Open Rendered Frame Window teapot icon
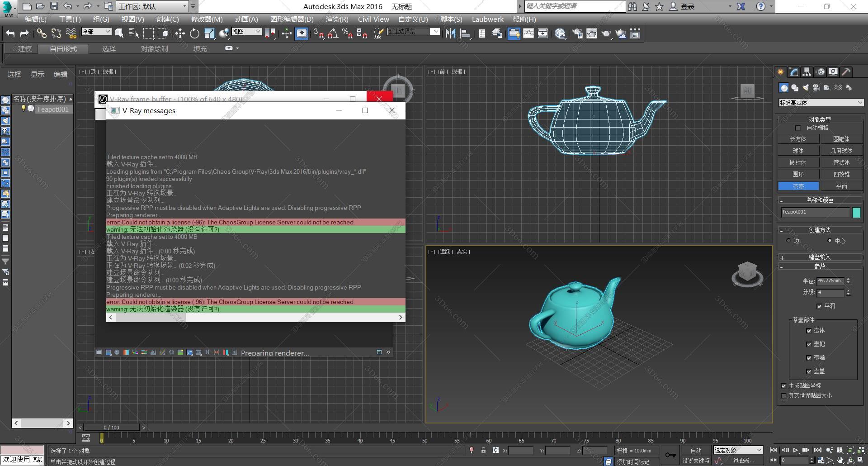 tap(592, 33)
